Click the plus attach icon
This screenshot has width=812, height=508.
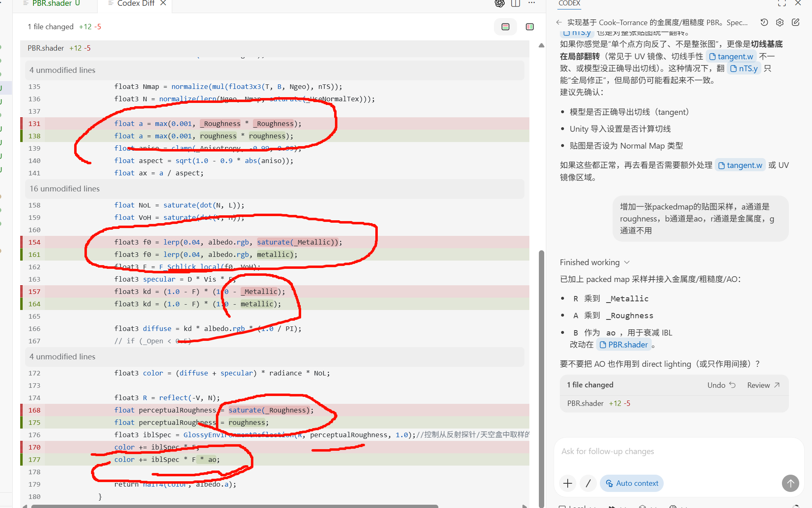[x=568, y=483]
